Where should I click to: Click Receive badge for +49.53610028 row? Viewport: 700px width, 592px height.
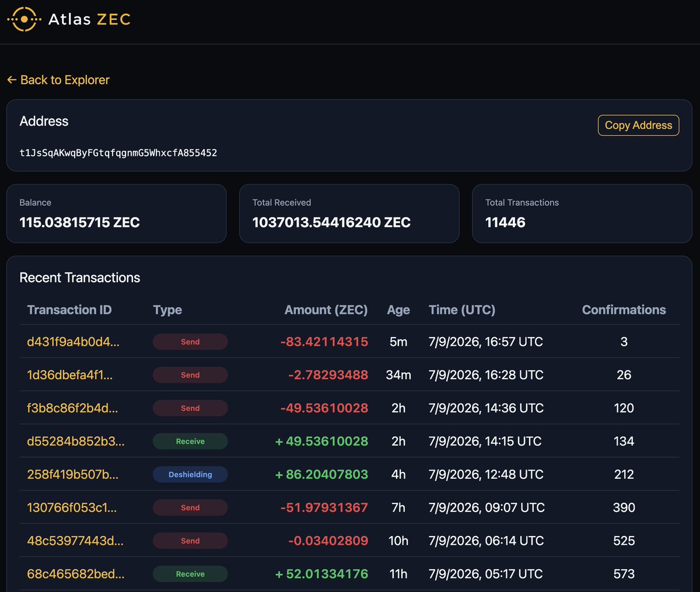190,442
